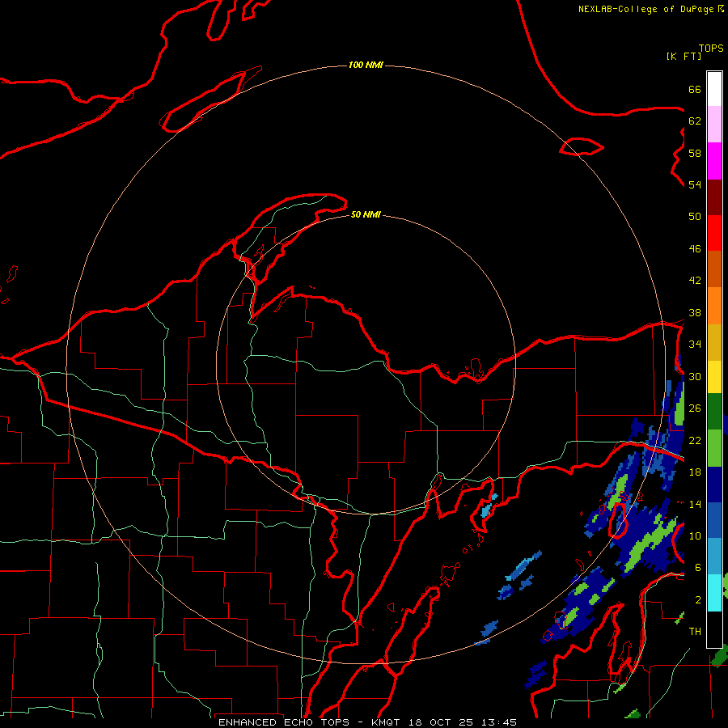The image size is (728, 728).
Task: Click legend value 46
Action: click(695, 249)
